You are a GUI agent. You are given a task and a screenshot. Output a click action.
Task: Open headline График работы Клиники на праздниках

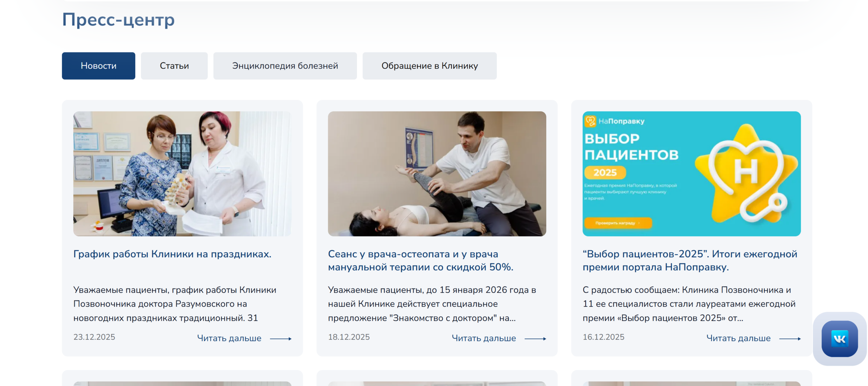172,254
